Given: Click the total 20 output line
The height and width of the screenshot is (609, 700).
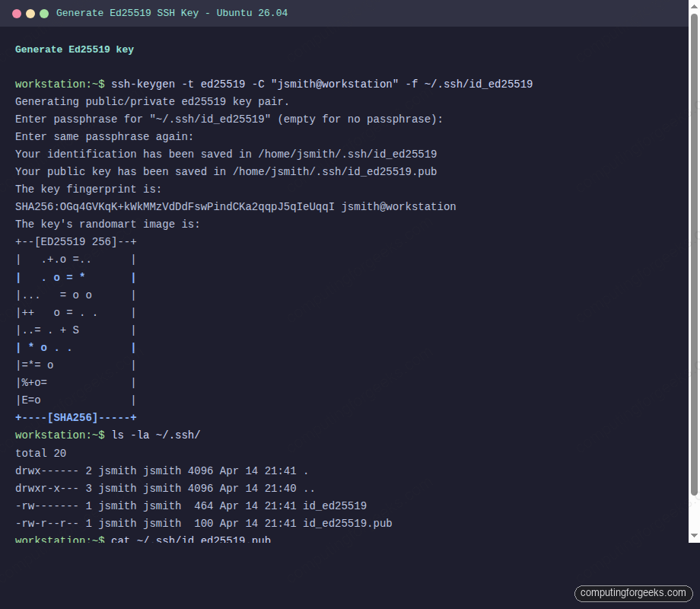Looking at the screenshot, I should [x=40, y=452].
